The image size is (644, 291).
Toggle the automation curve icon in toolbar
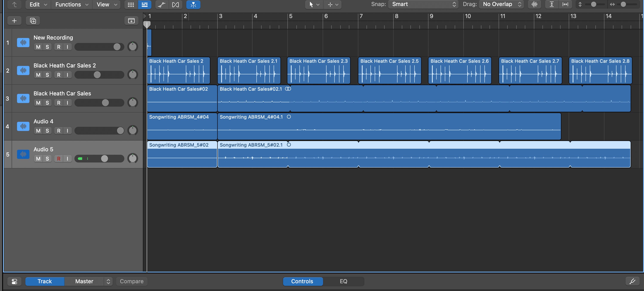(x=162, y=5)
